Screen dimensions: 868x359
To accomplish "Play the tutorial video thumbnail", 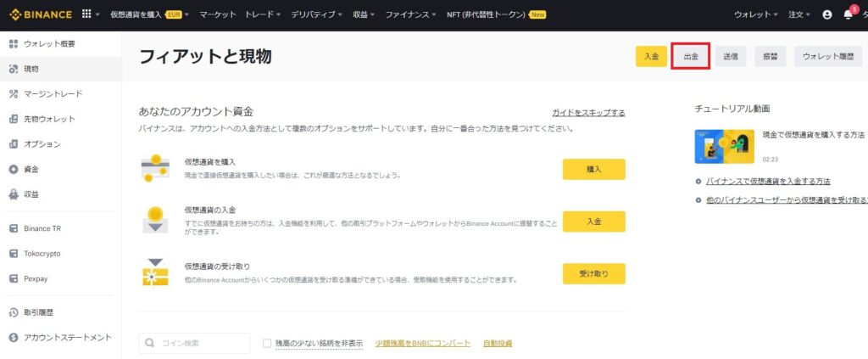I will (725, 146).
